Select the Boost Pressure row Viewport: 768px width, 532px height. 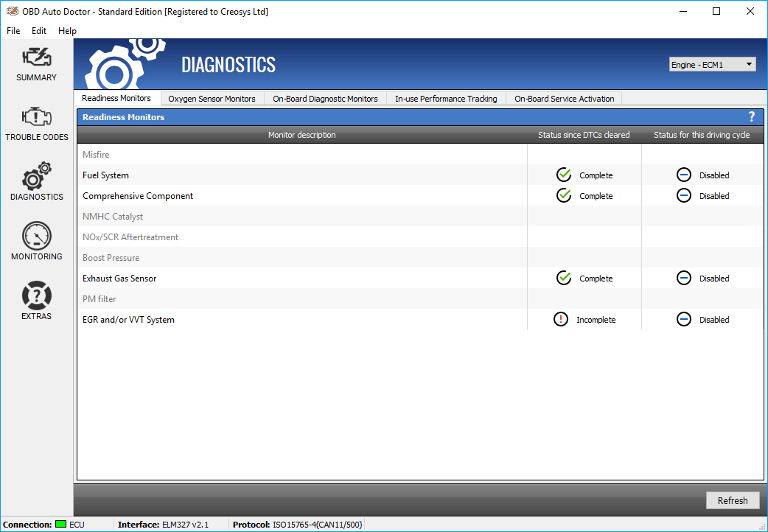(420, 257)
